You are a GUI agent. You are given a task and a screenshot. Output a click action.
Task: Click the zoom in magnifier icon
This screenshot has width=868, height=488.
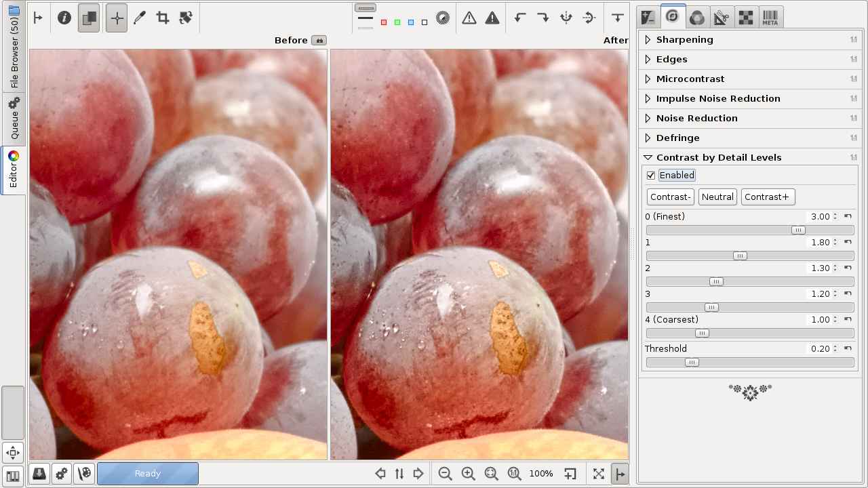pos(468,474)
